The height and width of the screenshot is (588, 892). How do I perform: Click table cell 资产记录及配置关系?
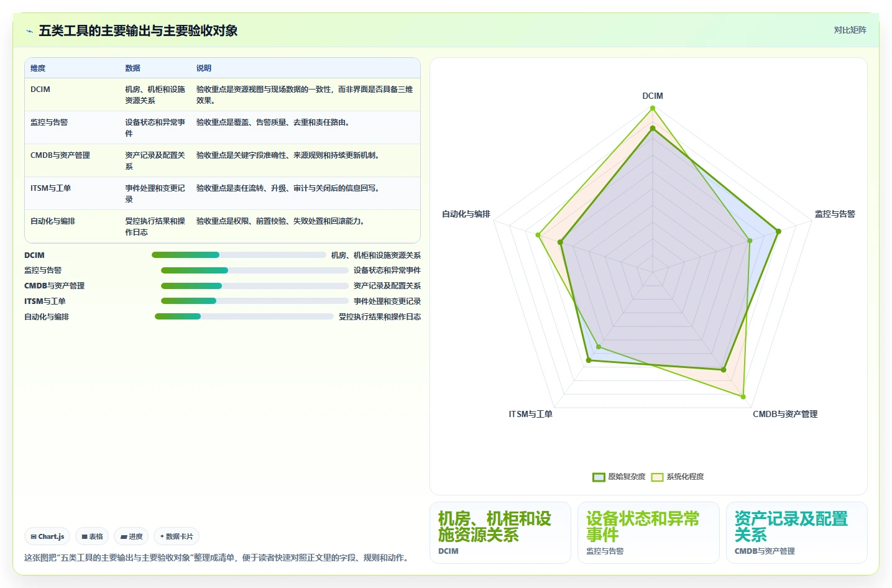[x=155, y=161]
